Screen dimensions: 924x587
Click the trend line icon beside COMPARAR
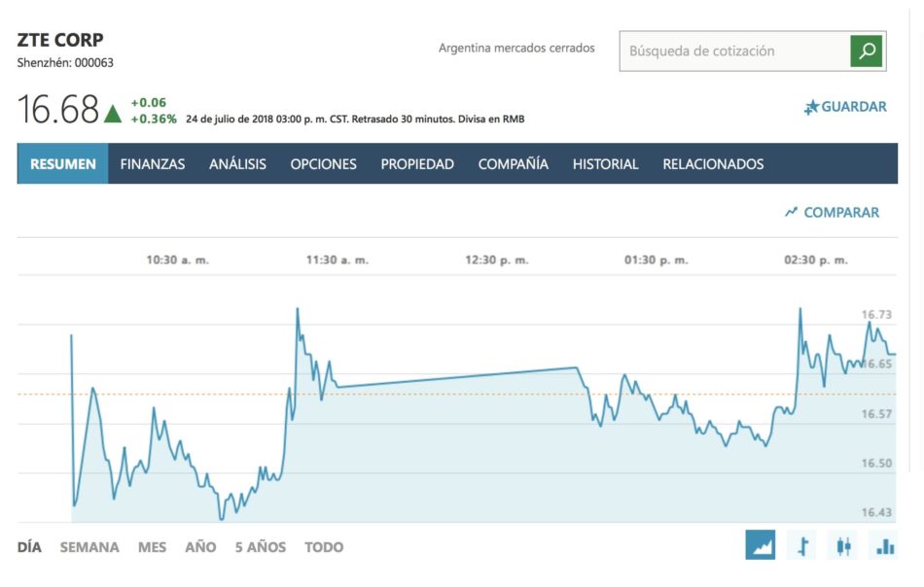click(791, 212)
